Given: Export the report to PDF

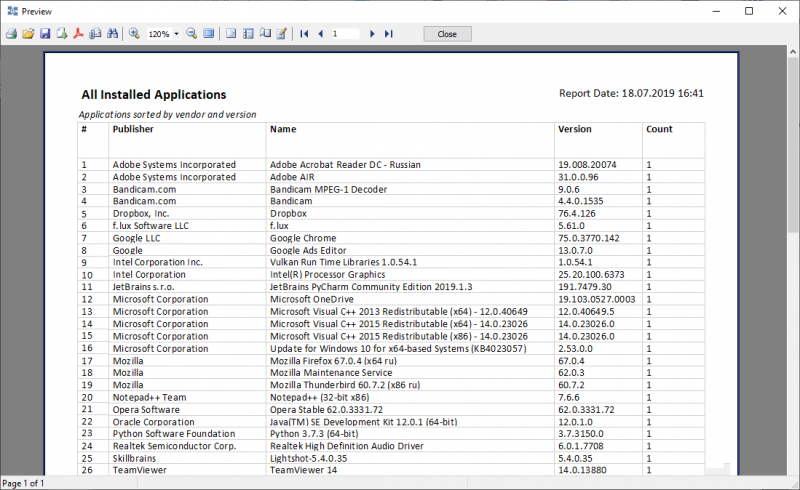Looking at the screenshot, I should 78,34.
